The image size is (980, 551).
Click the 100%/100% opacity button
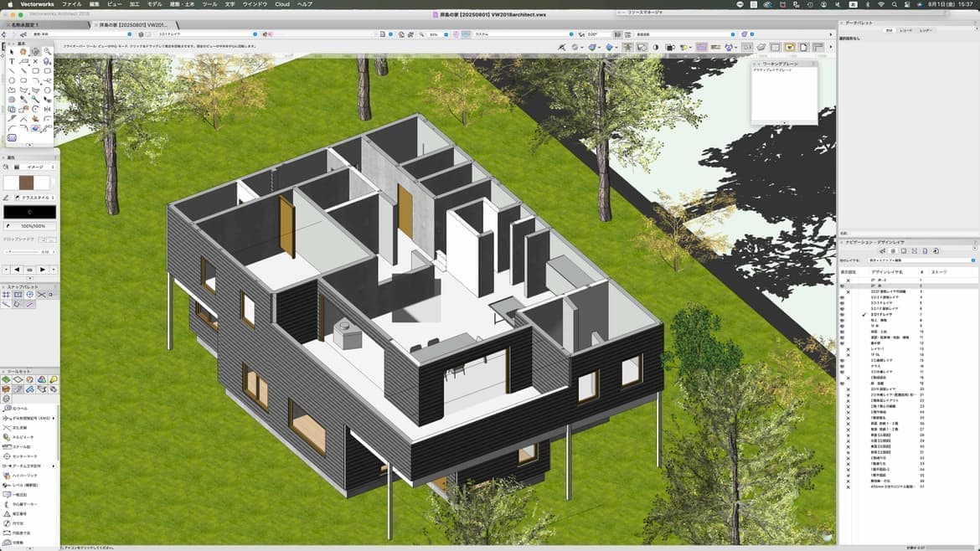[30, 226]
